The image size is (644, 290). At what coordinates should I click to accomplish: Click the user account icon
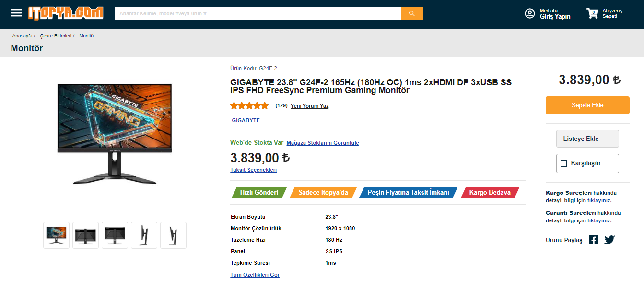click(x=530, y=13)
